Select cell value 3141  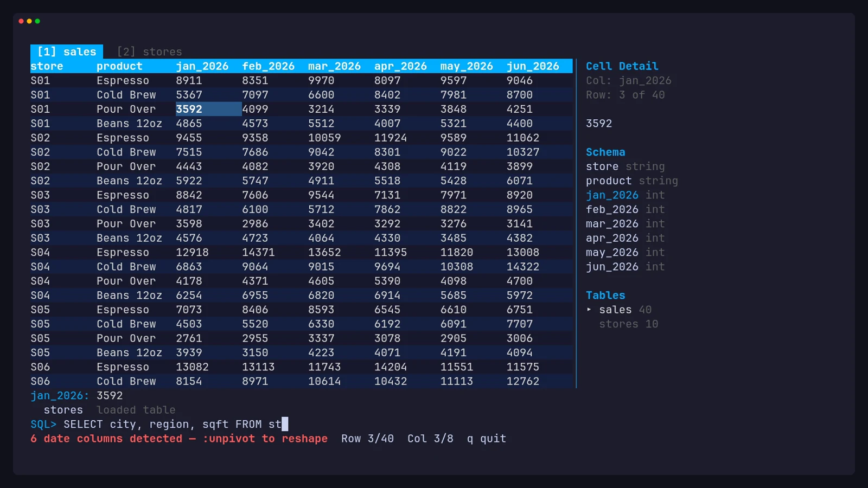[x=520, y=223]
